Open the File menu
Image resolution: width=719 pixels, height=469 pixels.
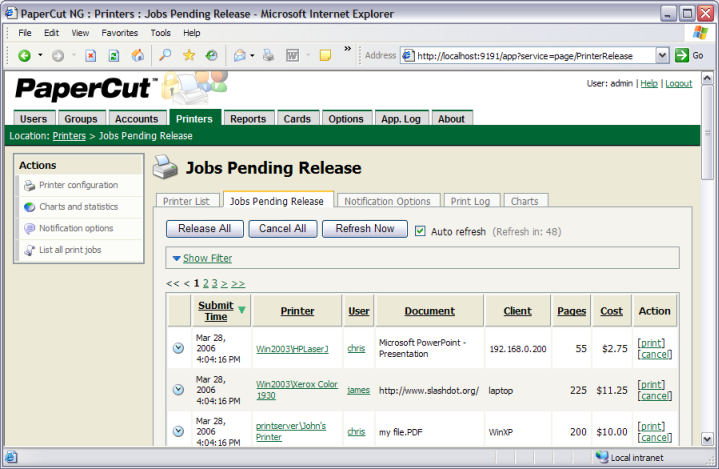tap(25, 33)
